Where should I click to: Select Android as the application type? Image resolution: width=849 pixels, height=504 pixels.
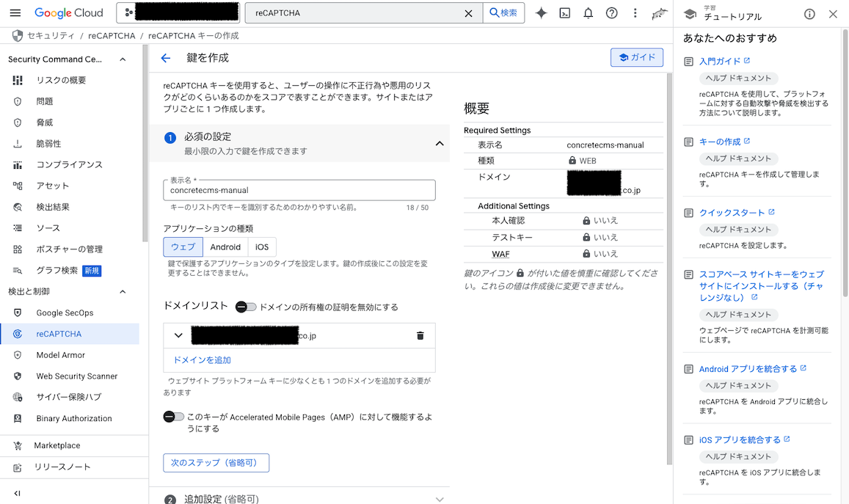pos(225,247)
